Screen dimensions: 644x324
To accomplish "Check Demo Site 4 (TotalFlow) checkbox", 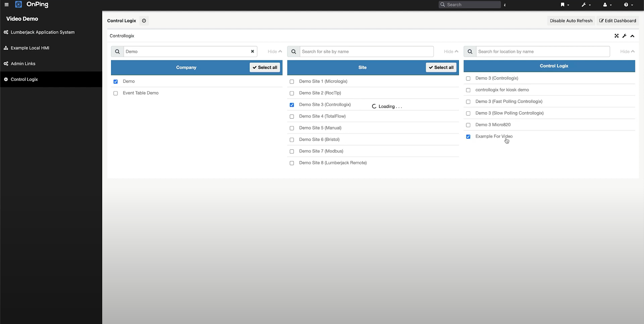I will [292, 117].
